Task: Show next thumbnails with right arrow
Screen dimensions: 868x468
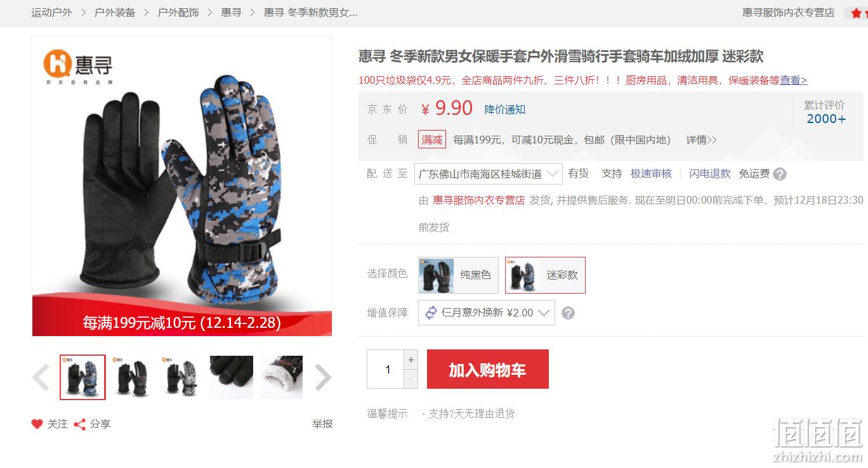Action: pyautogui.click(x=323, y=377)
